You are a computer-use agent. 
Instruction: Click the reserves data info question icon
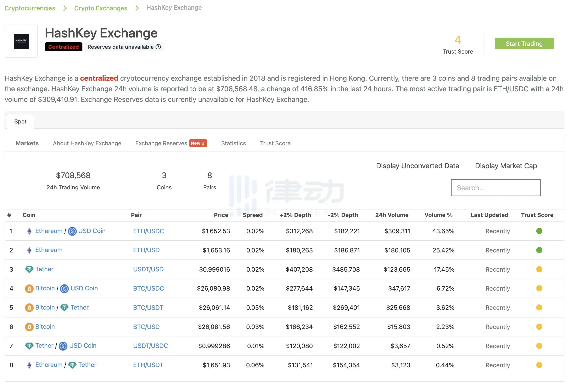tap(158, 47)
